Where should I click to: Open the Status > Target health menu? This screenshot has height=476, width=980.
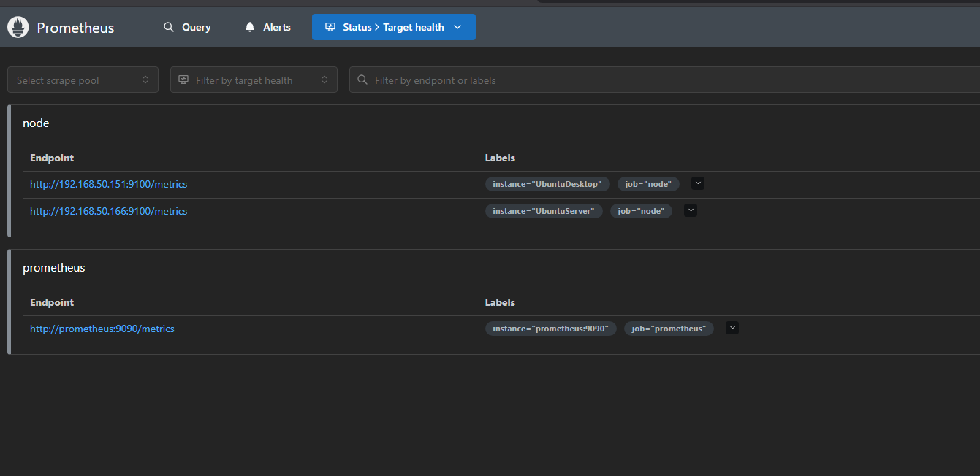[394, 27]
